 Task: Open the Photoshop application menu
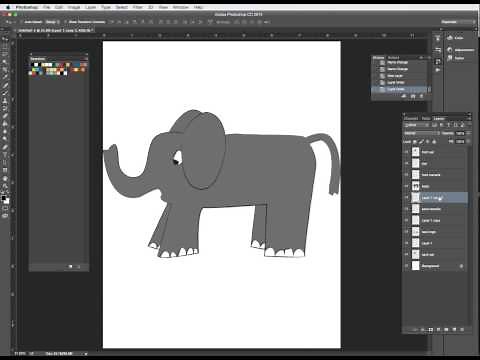click(x=27, y=7)
